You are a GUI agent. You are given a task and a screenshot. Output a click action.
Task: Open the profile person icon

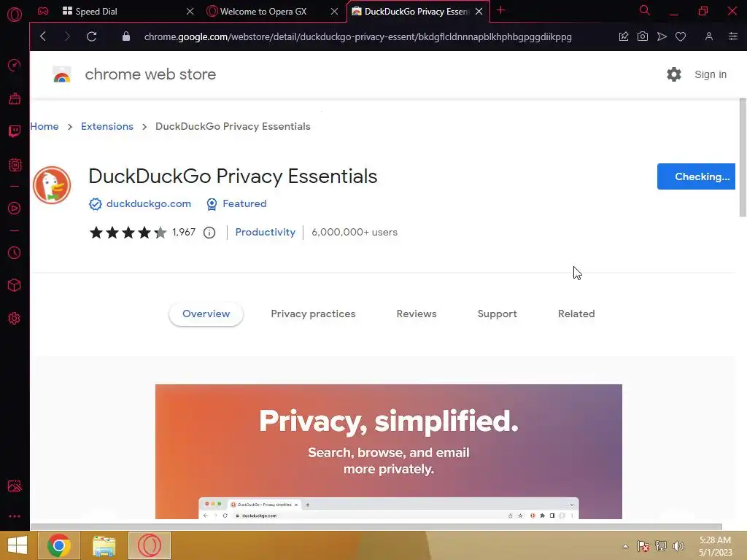(x=709, y=36)
